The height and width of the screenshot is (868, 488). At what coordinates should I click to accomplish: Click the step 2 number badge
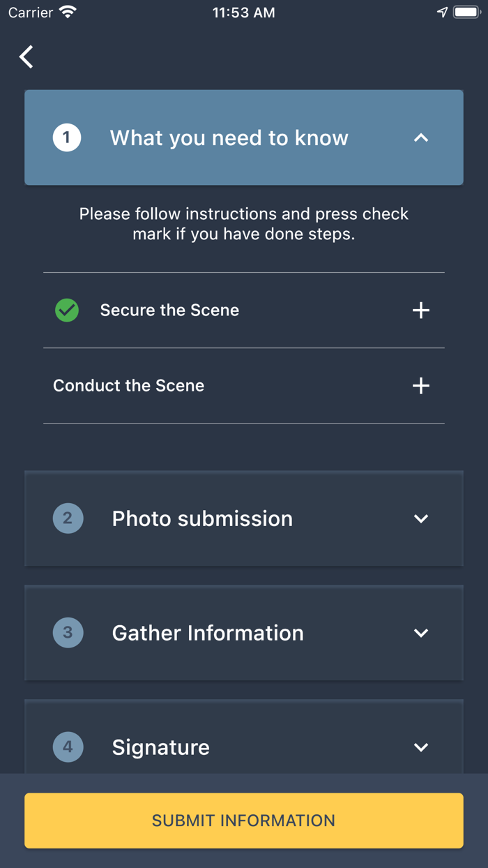click(x=68, y=518)
